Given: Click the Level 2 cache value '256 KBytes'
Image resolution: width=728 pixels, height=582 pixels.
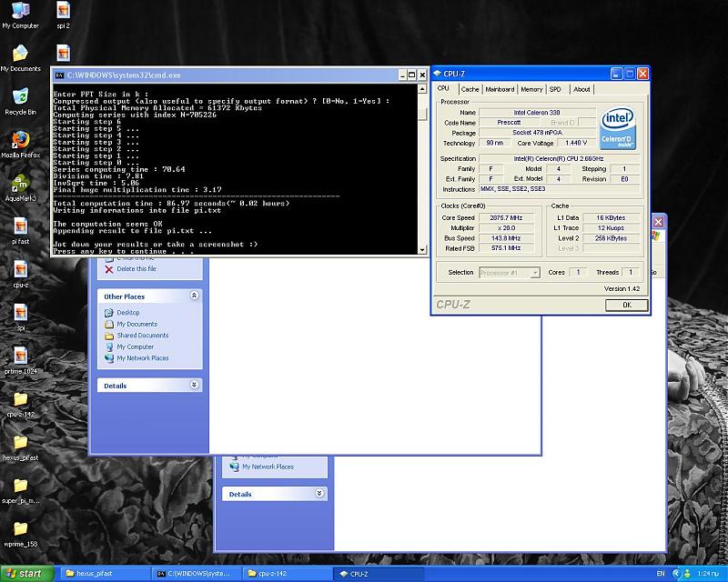Looking at the screenshot, I should (611, 238).
